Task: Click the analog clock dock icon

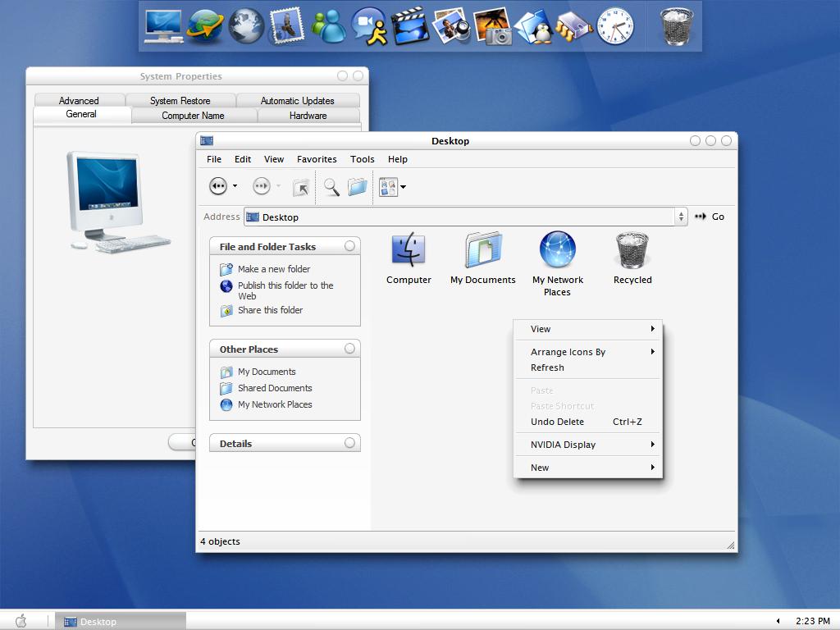Action: pos(615,25)
